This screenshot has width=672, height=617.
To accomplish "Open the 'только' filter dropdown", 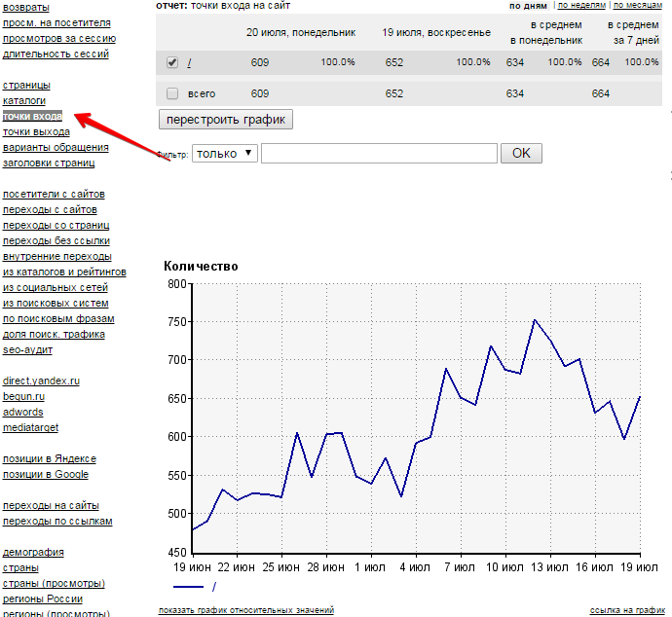I will coord(225,153).
